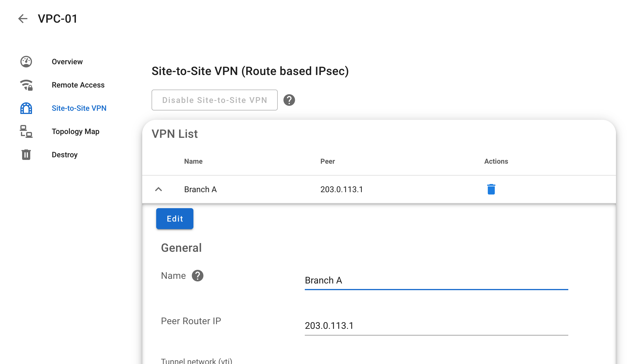Select the Branch A name cell
The width and height of the screenshot is (641, 364).
pyautogui.click(x=200, y=189)
